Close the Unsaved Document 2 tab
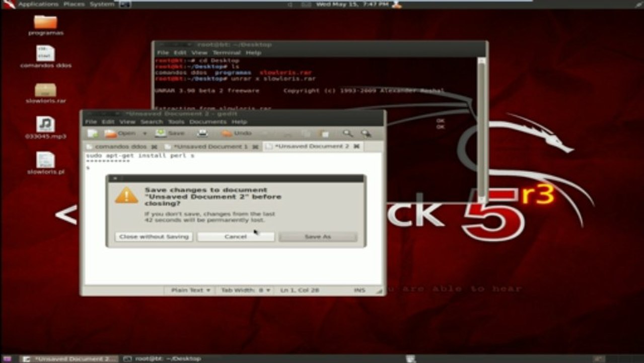Viewport: 644px width, 363px height. 356,146
